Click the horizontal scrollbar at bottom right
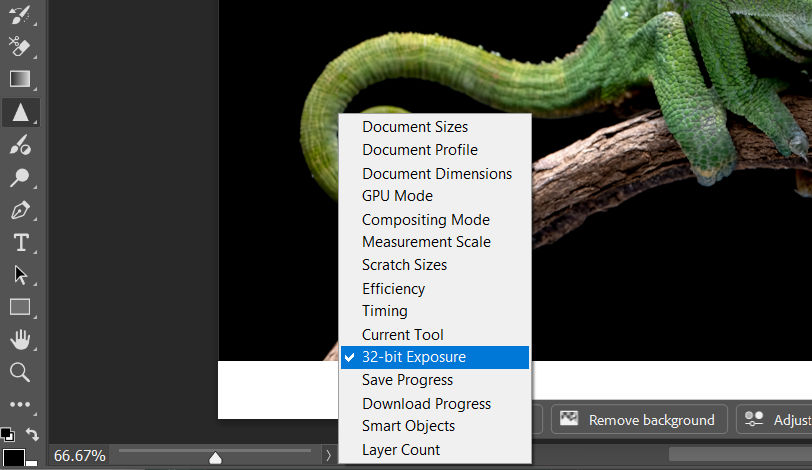 click(740, 454)
